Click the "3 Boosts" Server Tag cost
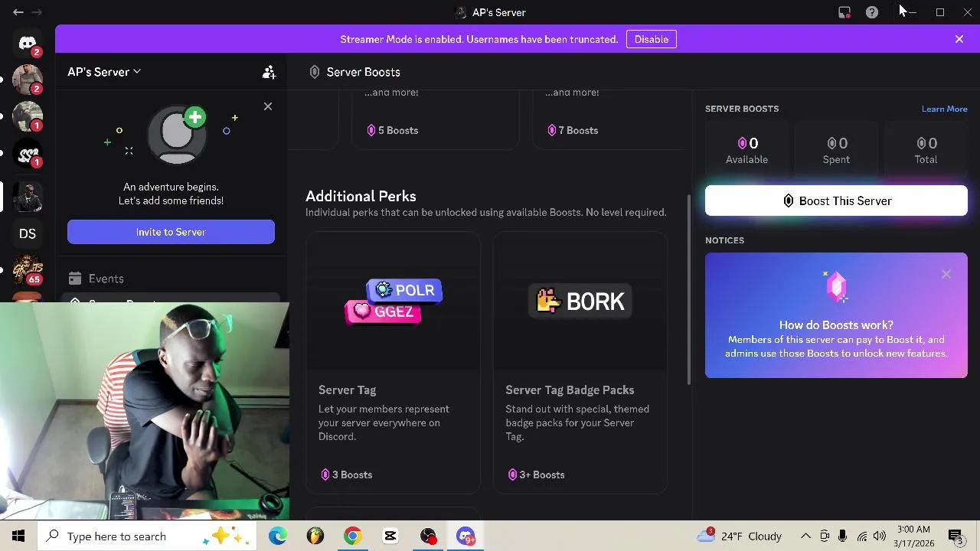This screenshot has height=551, width=980. pos(346,474)
